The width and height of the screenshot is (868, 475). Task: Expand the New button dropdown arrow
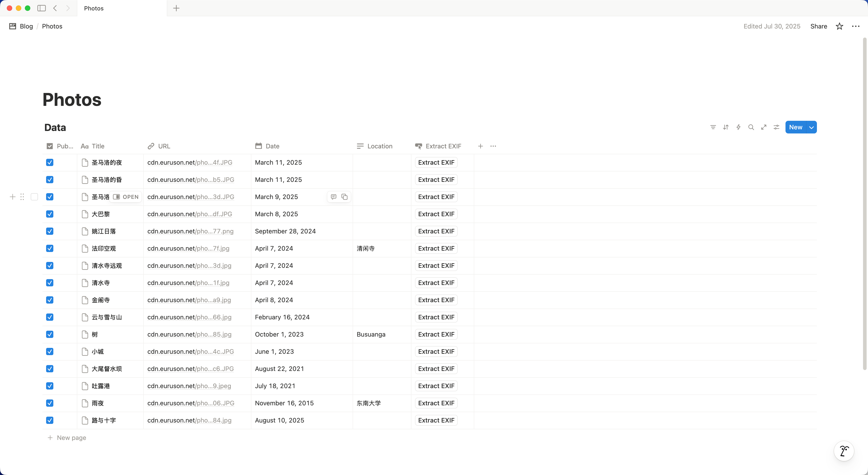point(811,127)
